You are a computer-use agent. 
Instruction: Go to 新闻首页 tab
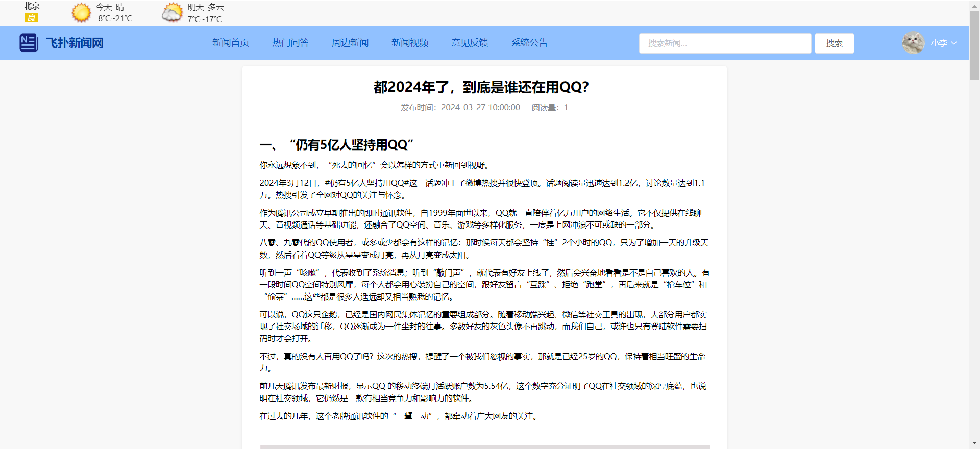[x=231, y=43]
